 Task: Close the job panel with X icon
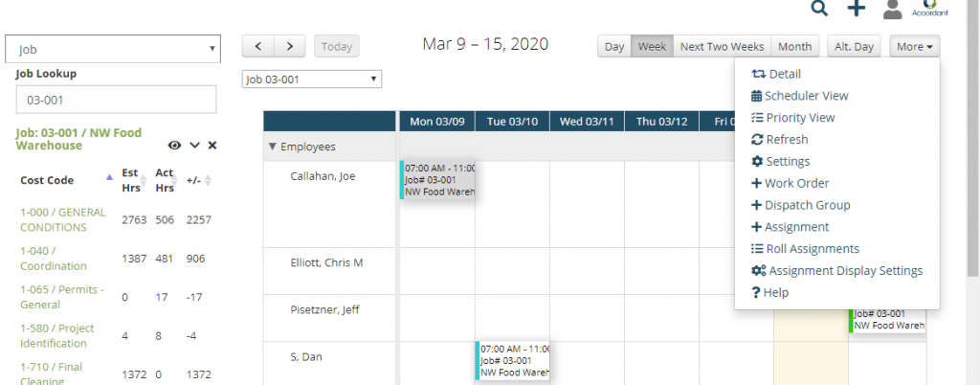pos(212,145)
